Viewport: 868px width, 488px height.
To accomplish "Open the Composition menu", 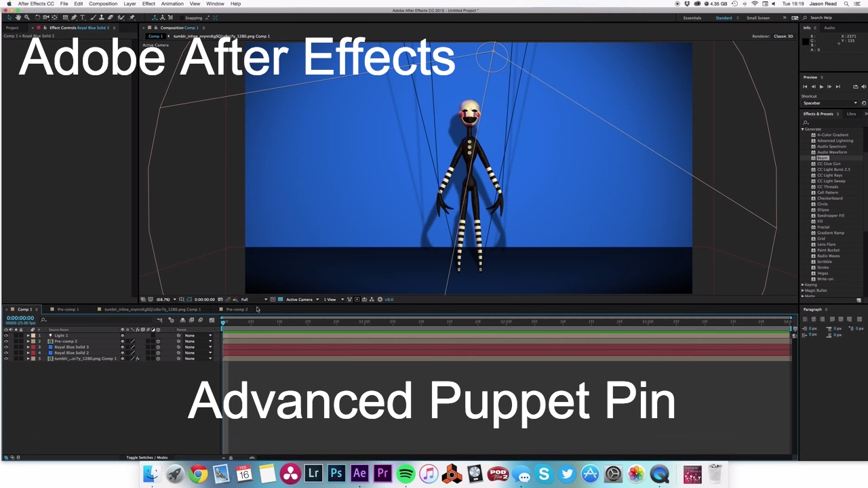I will (103, 4).
